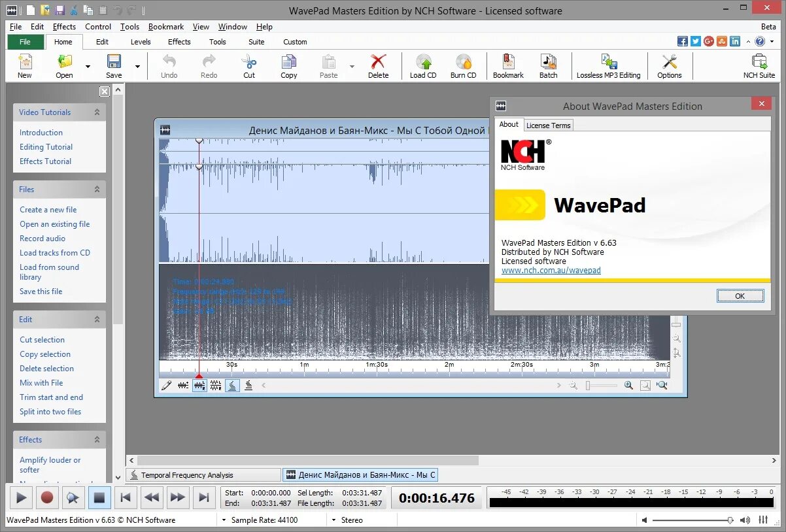
Task: Click the Stop button in transport bar
Action: [x=99, y=497]
